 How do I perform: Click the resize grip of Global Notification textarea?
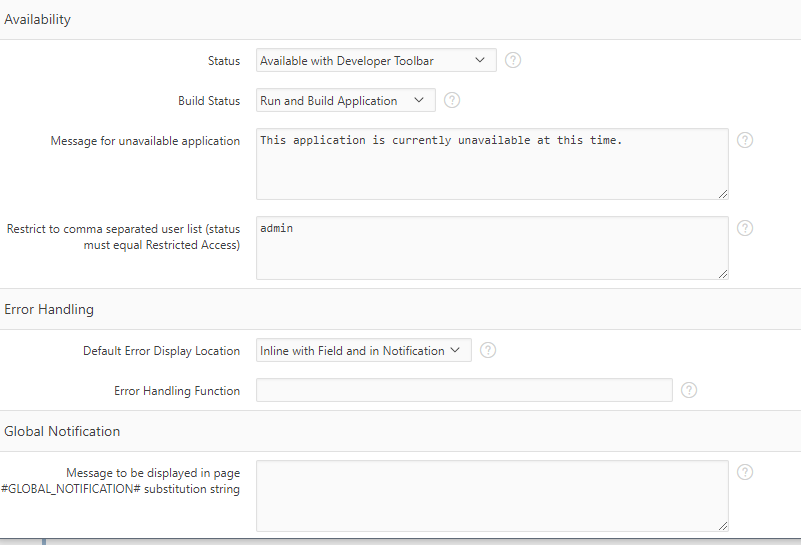click(x=723, y=526)
